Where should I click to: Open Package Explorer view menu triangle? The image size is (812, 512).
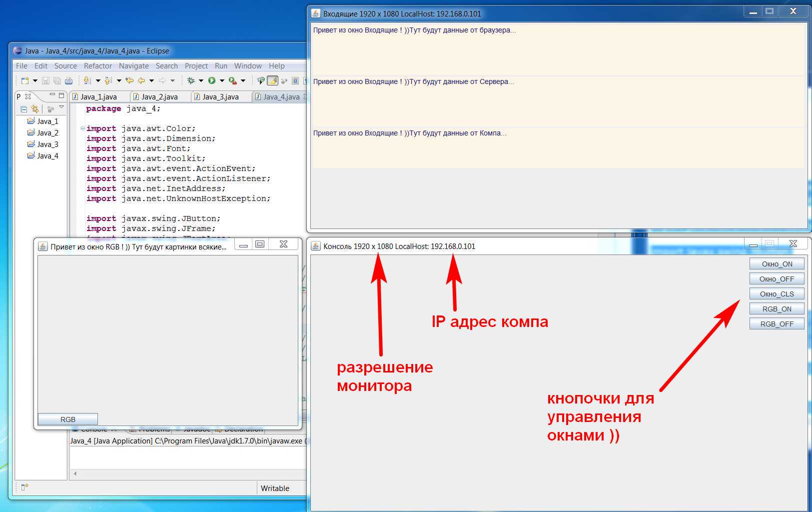pyautogui.click(x=61, y=107)
